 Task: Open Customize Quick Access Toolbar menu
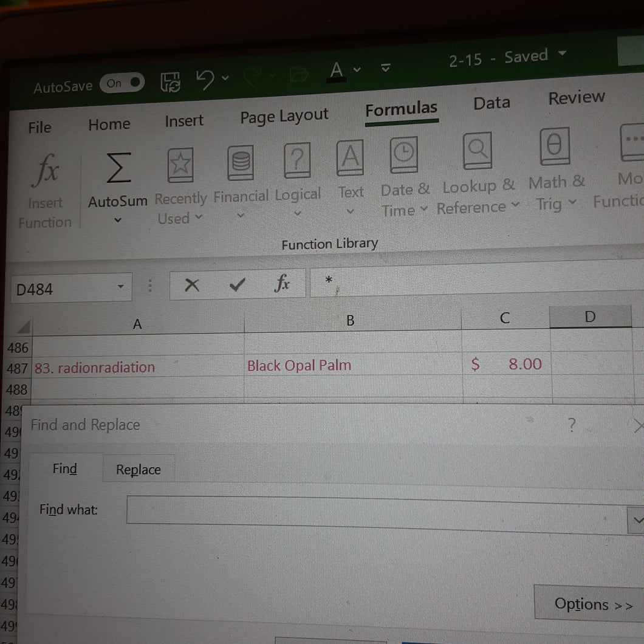pos(385,67)
